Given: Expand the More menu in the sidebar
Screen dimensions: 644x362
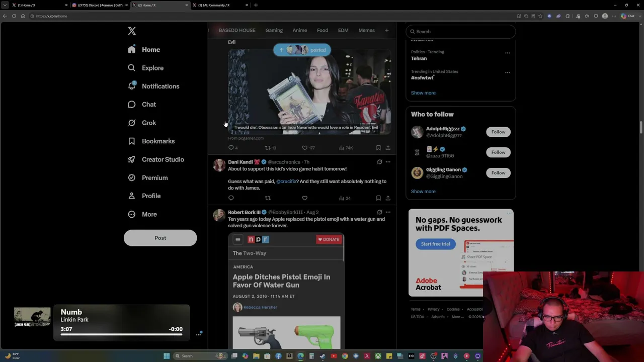Looking at the screenshot, I should pos(142,214).
